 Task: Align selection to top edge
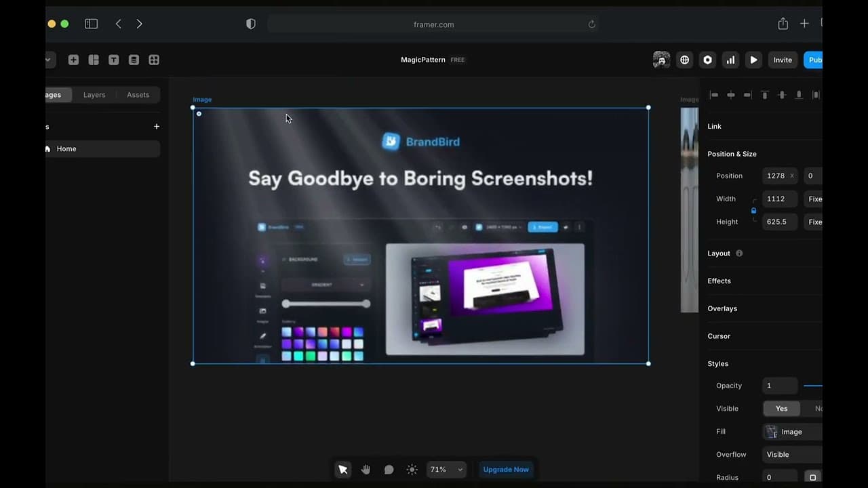(x=765, y=95)
